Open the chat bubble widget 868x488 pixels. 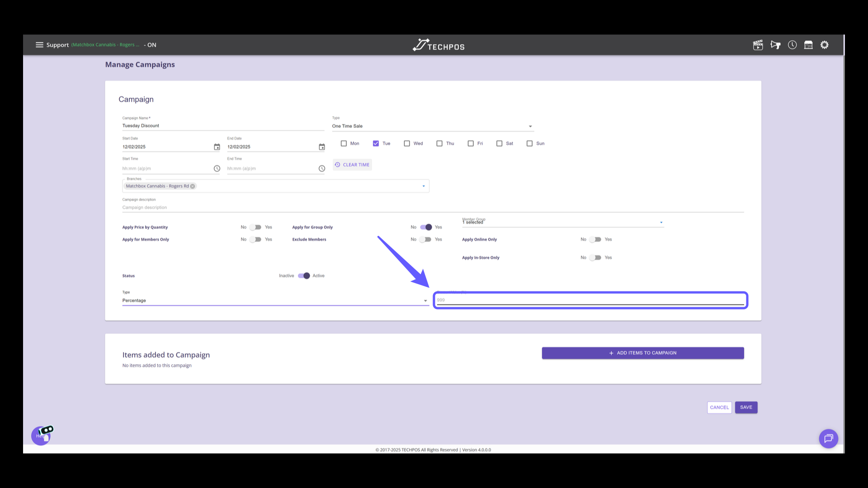click(x=828, y=438)
